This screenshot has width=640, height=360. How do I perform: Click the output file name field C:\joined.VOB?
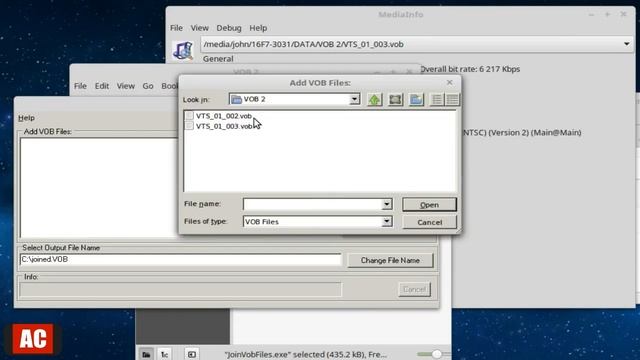tap(180, 260)
